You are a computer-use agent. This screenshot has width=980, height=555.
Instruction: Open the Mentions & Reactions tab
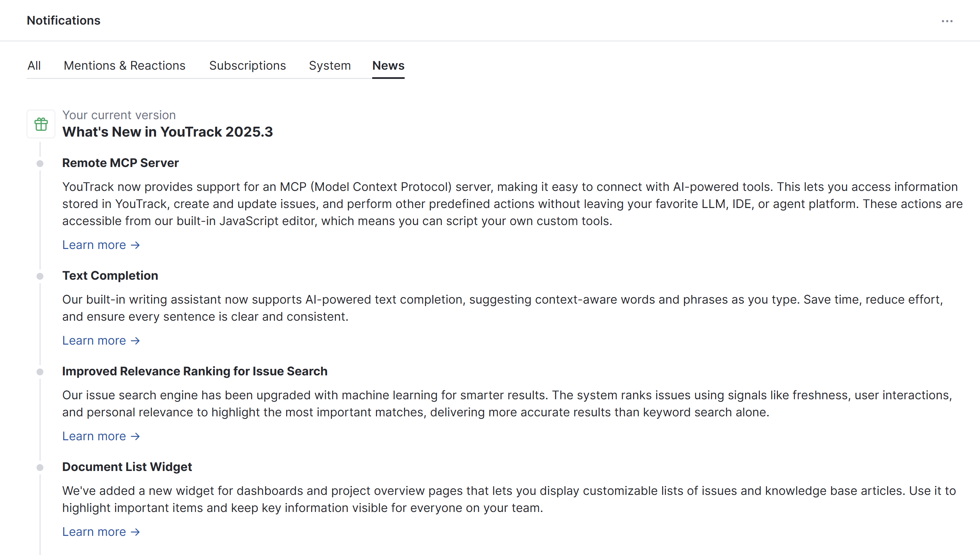(x=124, y=66)
